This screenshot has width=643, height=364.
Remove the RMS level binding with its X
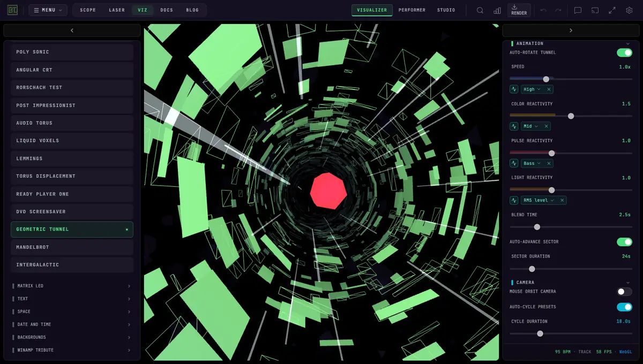point(562,200)
